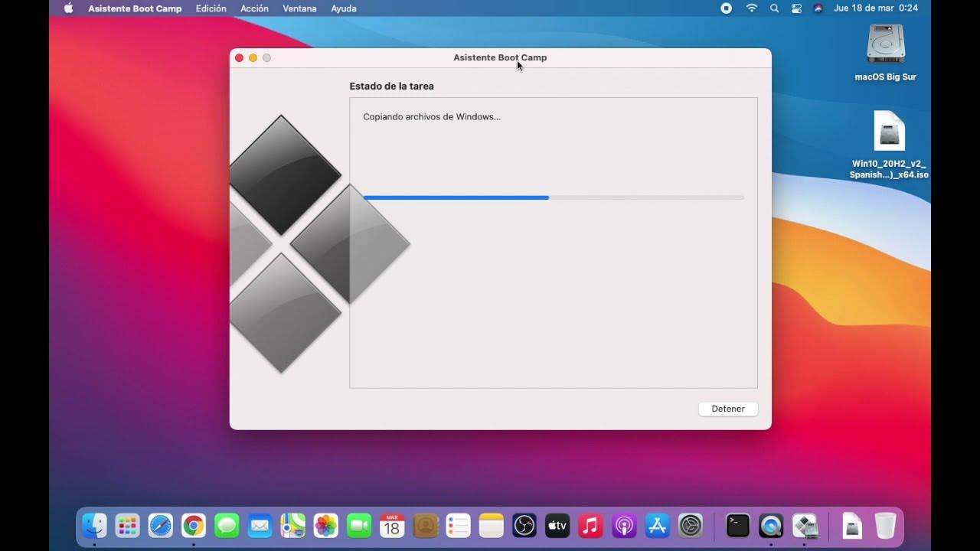The image size is (980, 551).
Task: Open Maps from the Dock
Action: pos(292,526)
